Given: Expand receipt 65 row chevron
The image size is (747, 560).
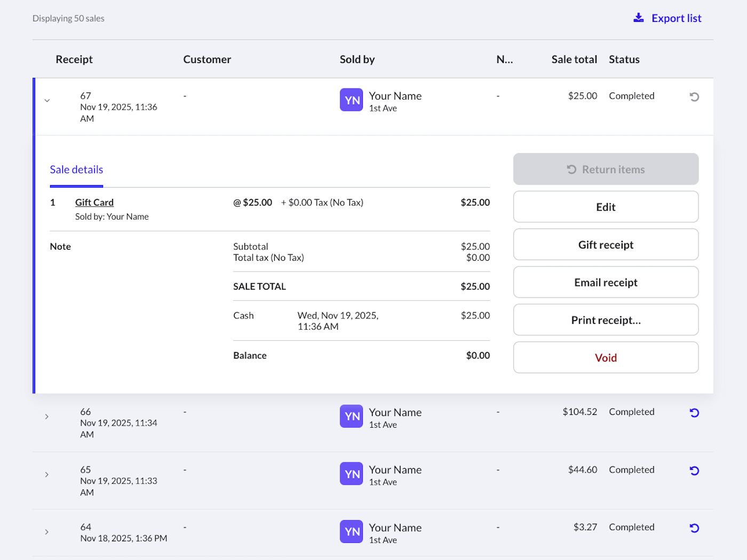Looking at the screenshot, I should (x=47, y=475).
